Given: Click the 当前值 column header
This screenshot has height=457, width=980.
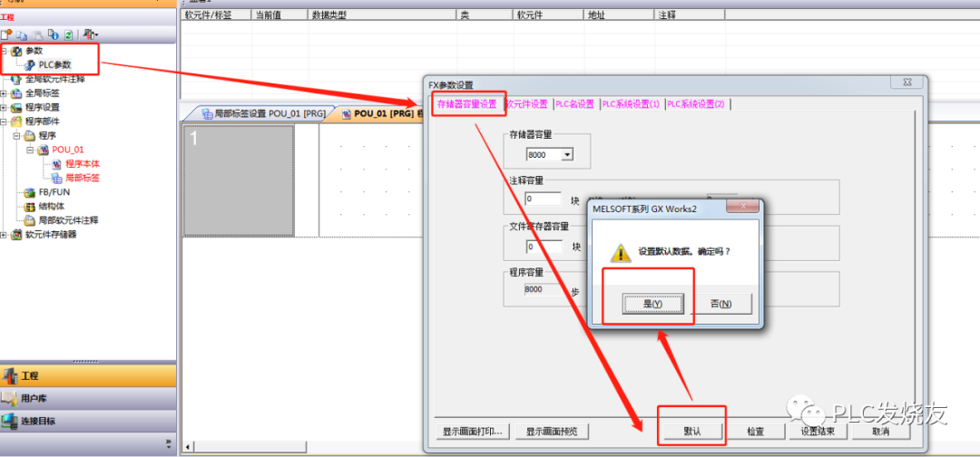Looking at the screenshot, I should tap(279, 15).
